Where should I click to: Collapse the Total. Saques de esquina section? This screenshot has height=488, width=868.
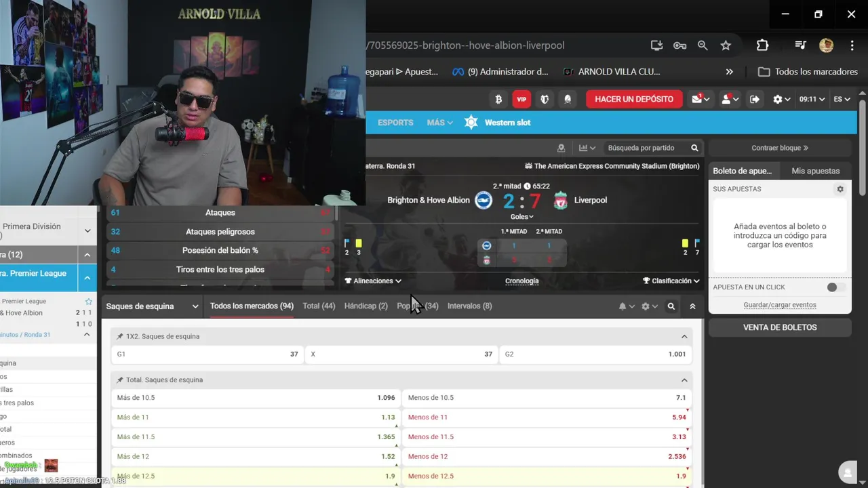[684, 380]
